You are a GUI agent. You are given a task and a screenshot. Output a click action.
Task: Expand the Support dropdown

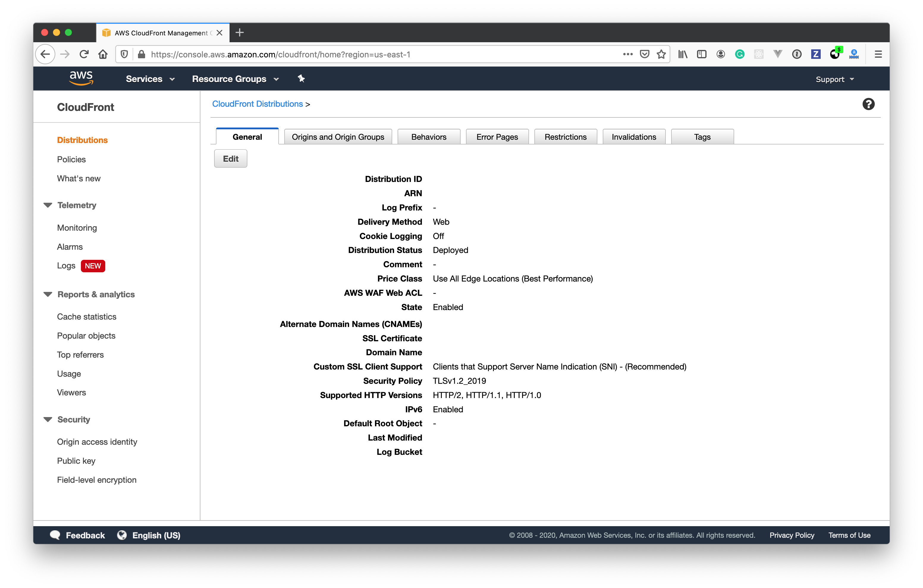(x=834, y=79)
